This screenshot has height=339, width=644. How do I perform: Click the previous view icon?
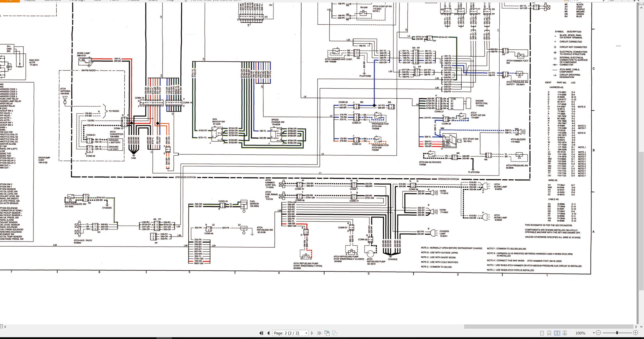coord(327,333)
